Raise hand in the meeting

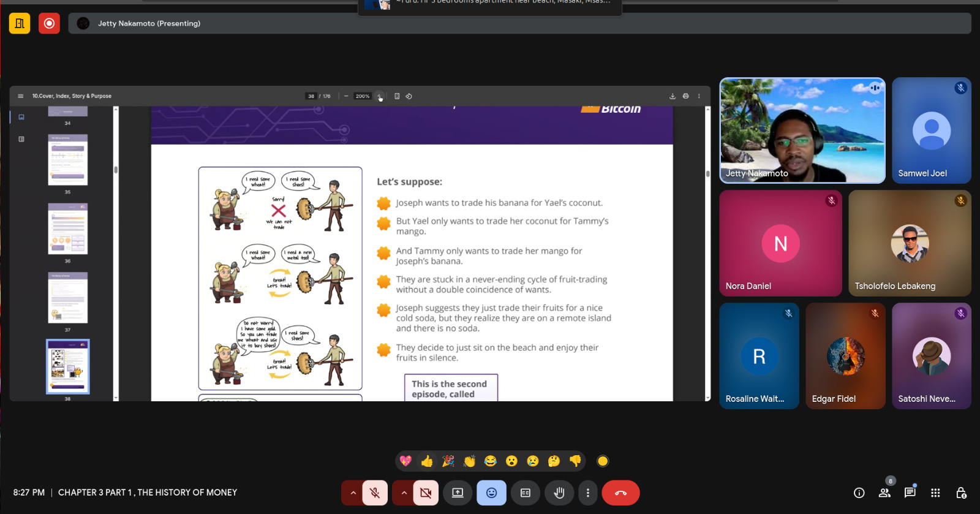559,493
